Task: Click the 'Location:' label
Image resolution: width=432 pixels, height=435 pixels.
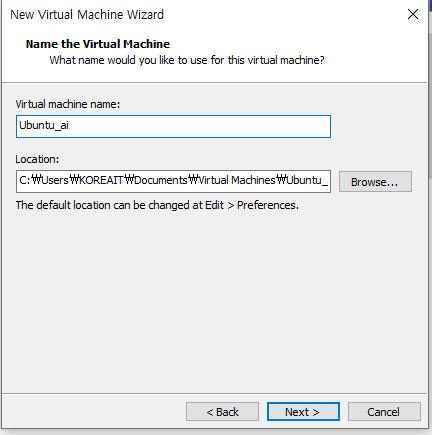Action: coord(37,159)
